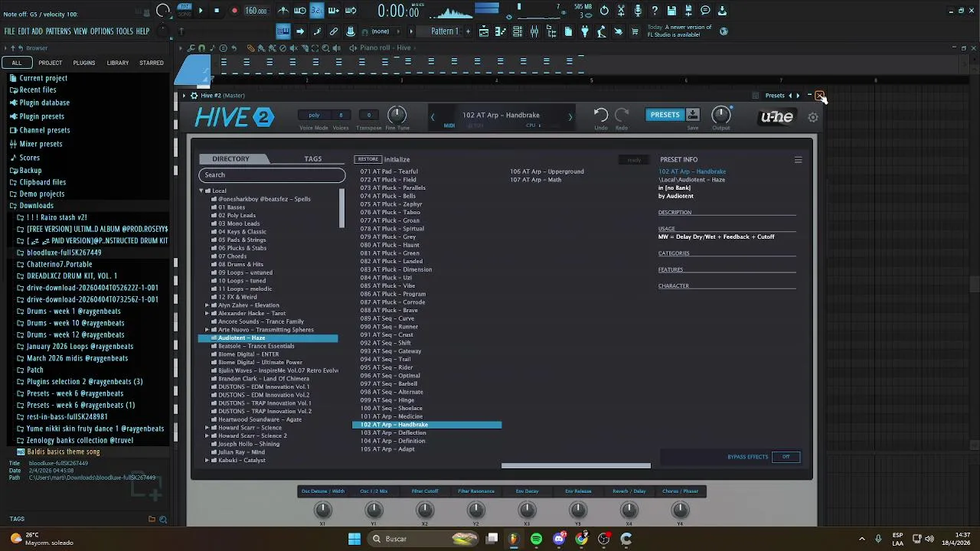
Task: Open the Channel rack icon
Action: pos(518,31)
